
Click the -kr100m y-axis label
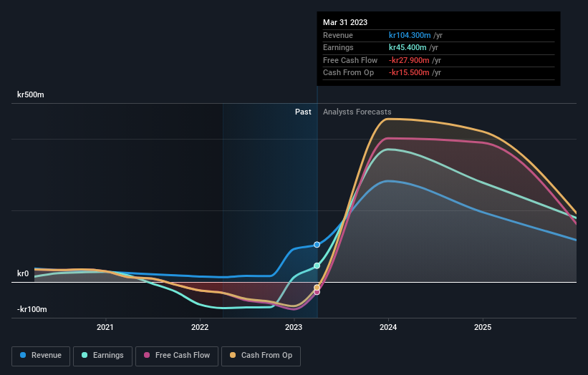32,309
